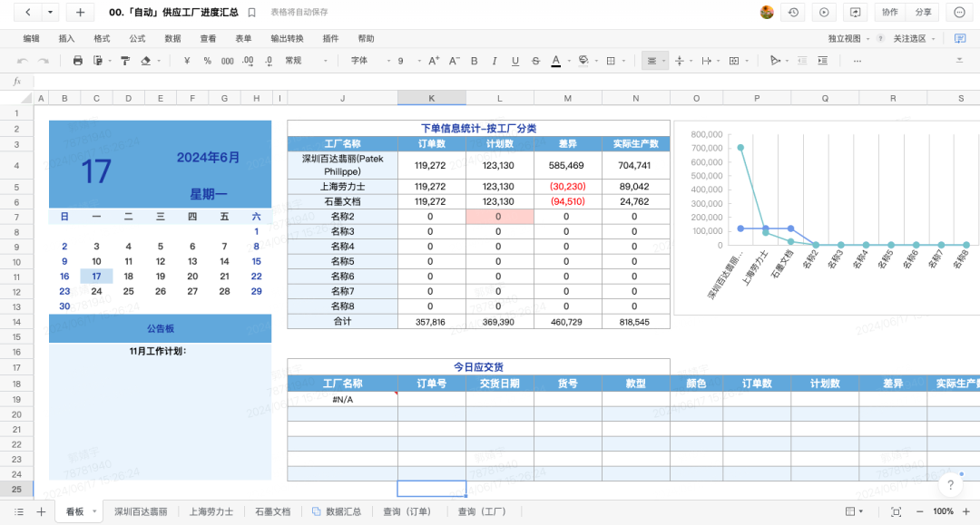Collapse the toolbar with the top-right arrow

(x=959, y=61)
